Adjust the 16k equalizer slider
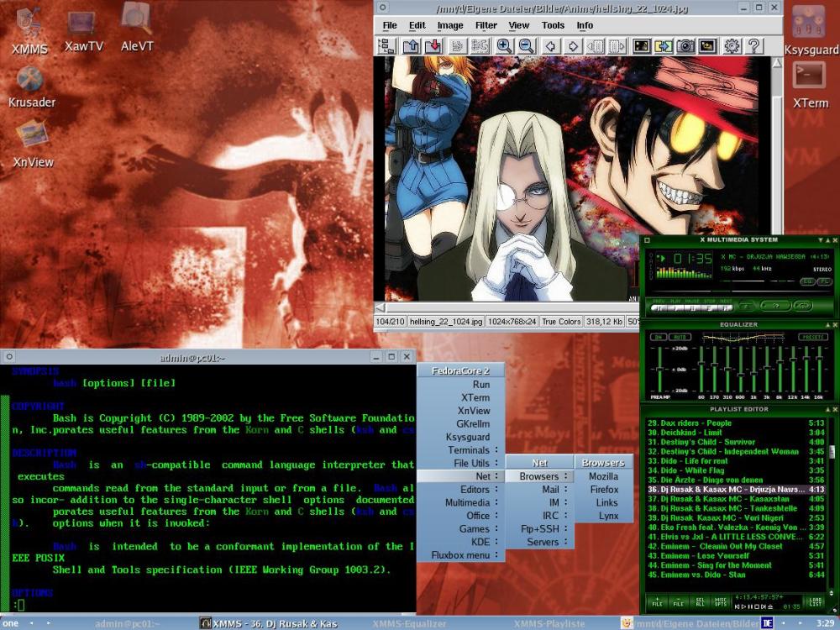 pyautogui.click(x=819, y=369)
